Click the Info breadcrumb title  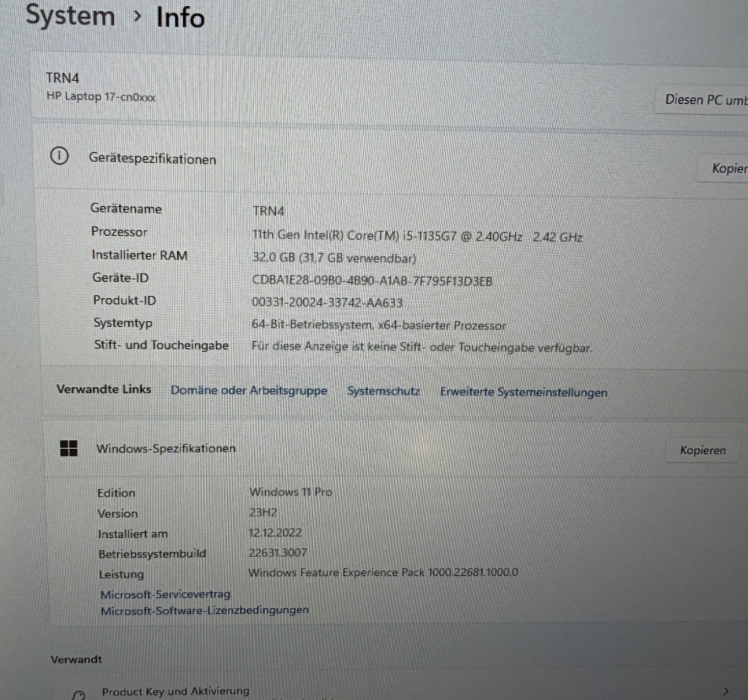[x=181, y=17]
